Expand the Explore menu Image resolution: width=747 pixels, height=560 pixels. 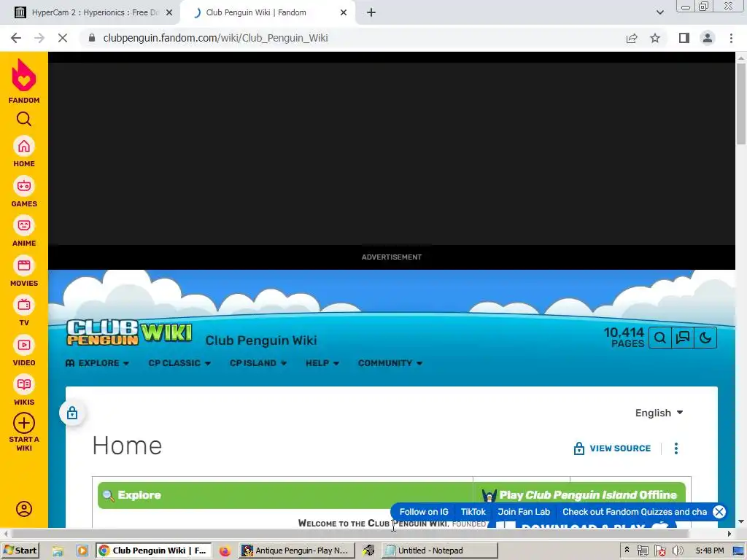(97, 363)
